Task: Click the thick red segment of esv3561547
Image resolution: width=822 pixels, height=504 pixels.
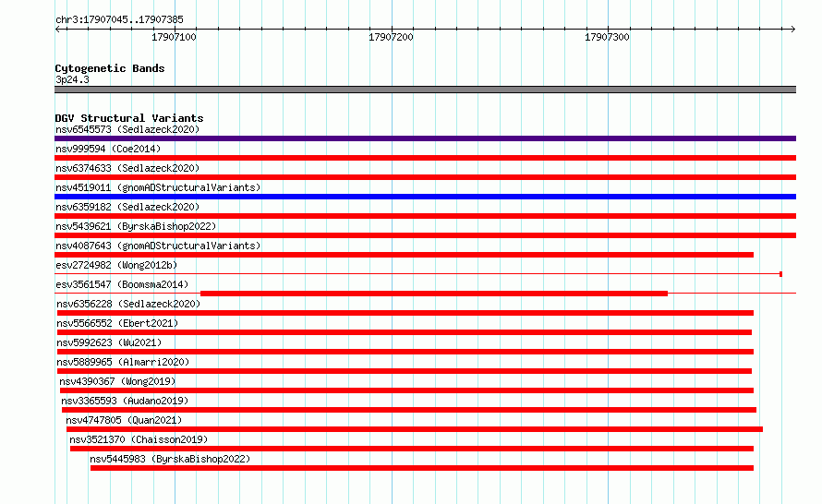Action: [x=434, y=294]
